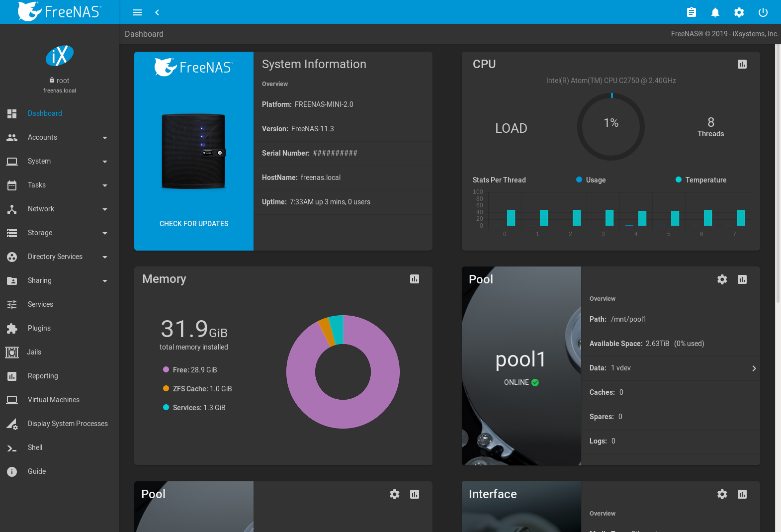Image resolution: width=781 pixels, height=532 pixels.
Task: Click the Virtual Machines laptop icon
Action: 12,400
